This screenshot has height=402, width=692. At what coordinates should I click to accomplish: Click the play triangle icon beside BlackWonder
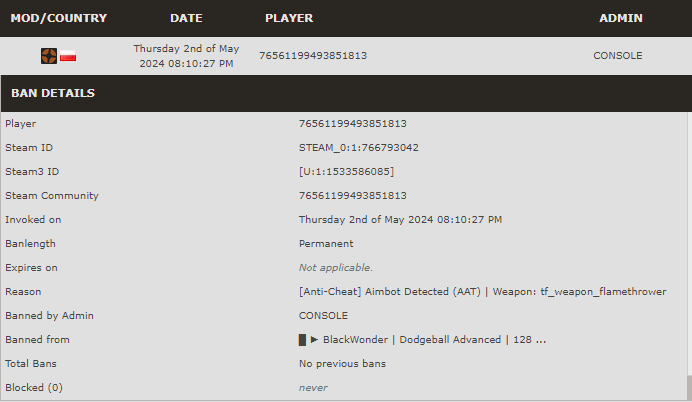(x=314, y=339)
